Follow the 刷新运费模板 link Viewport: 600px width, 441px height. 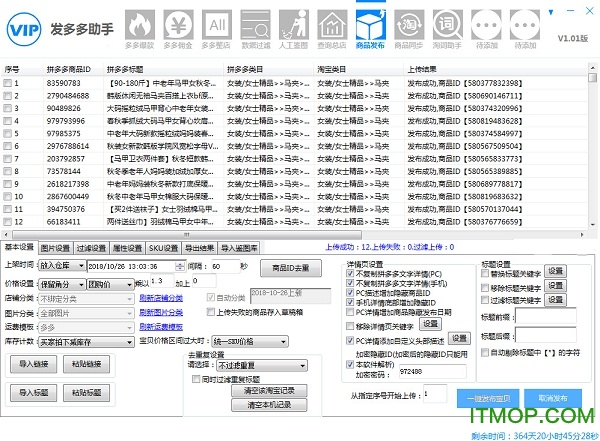tap(161, 327)
